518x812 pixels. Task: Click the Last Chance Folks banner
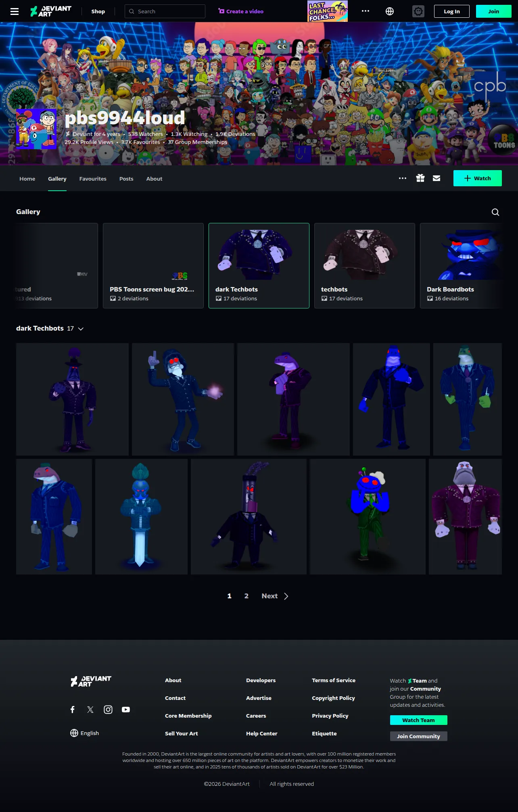click(328, 11)
